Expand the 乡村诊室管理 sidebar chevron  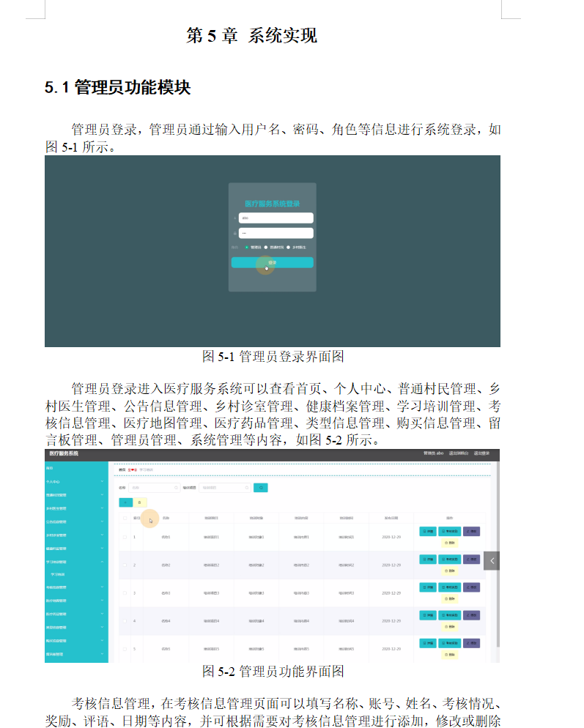click(x=102, y=535)
